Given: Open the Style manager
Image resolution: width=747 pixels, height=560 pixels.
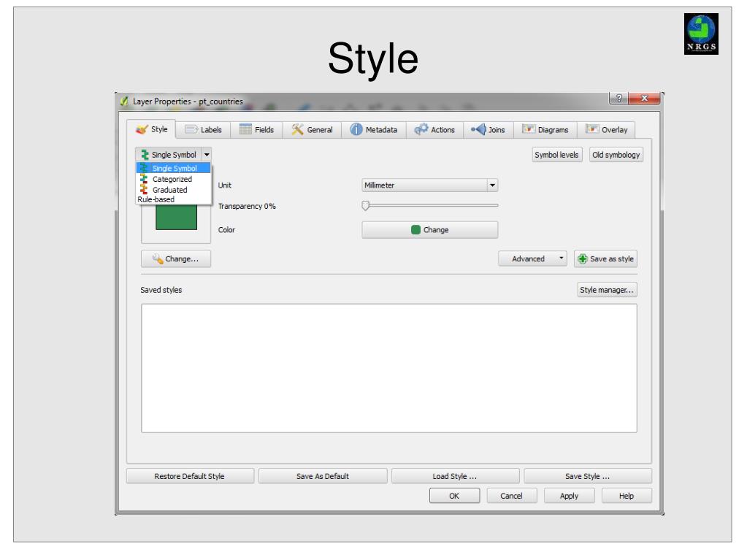Looking at the screenshot, I should (606, 290).
